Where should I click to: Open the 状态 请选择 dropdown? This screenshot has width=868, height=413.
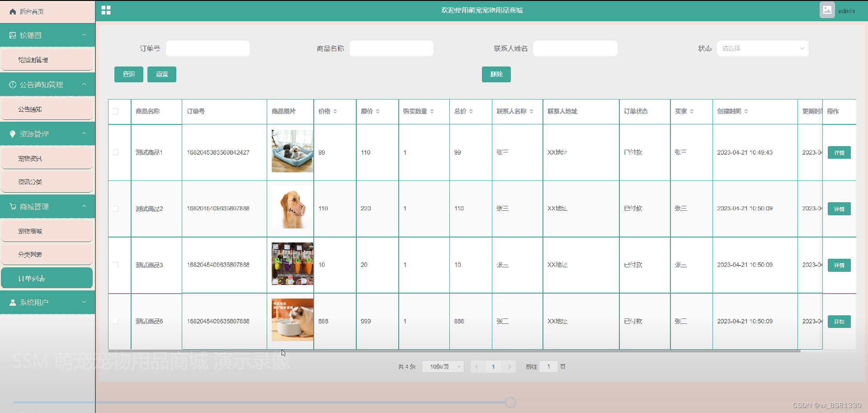coord(762,48)
